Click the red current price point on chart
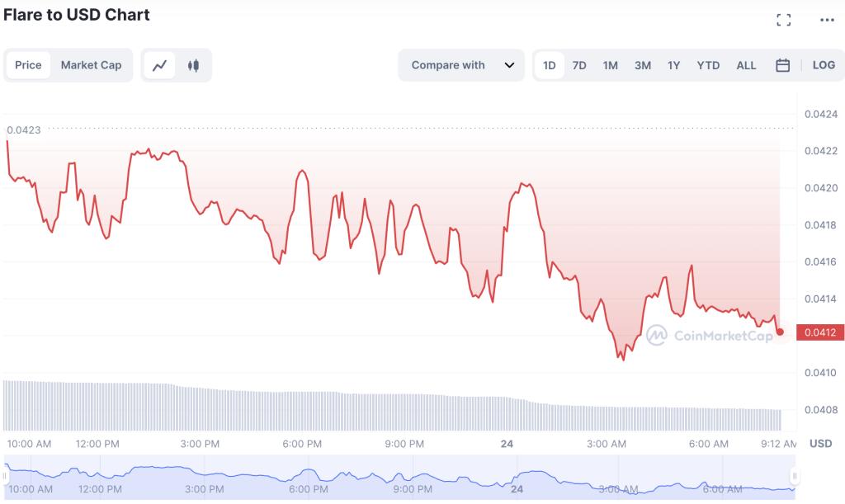 [x=780, y=332]
